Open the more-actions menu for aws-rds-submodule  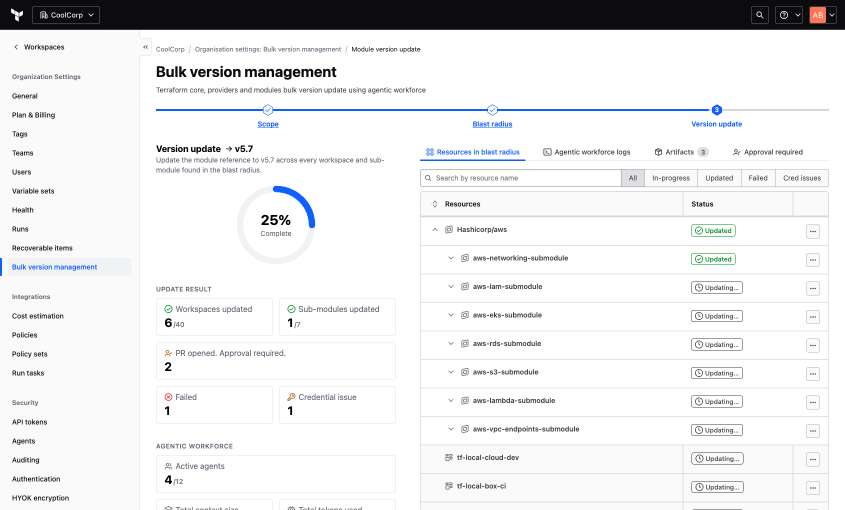click(x=813, y=346)
